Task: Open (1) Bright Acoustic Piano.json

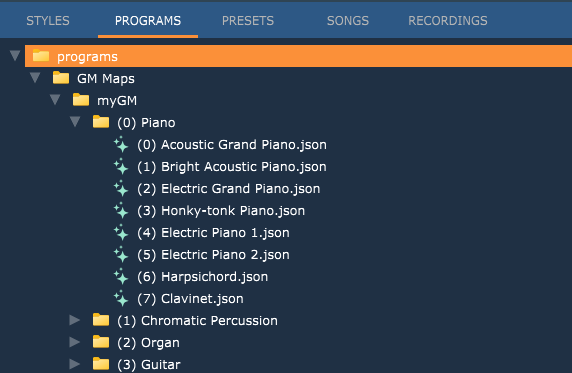Action: coord(232,167)
